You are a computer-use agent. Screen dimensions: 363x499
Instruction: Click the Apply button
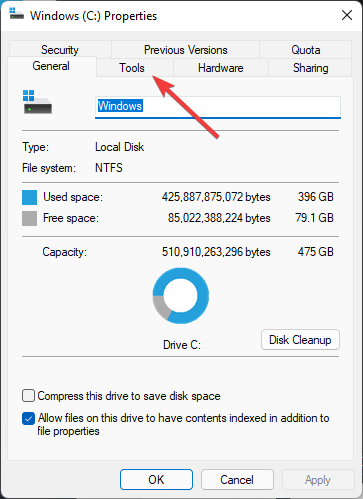(x=318, y=480)
